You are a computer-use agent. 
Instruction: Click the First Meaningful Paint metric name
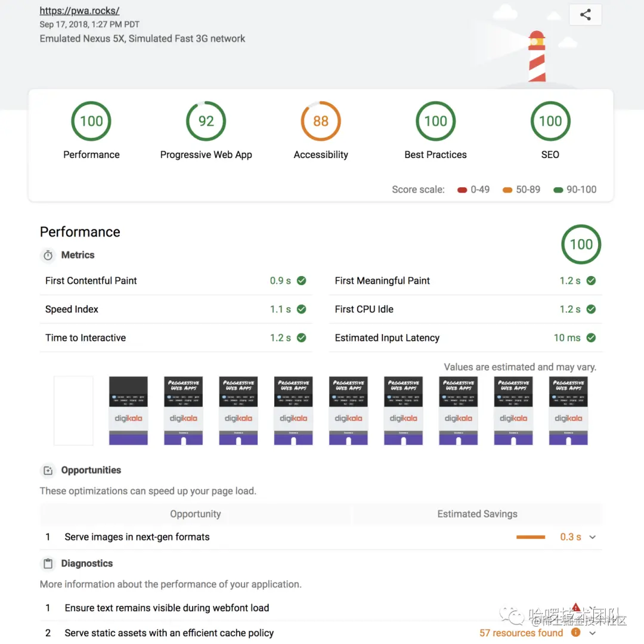coord(382,281)
